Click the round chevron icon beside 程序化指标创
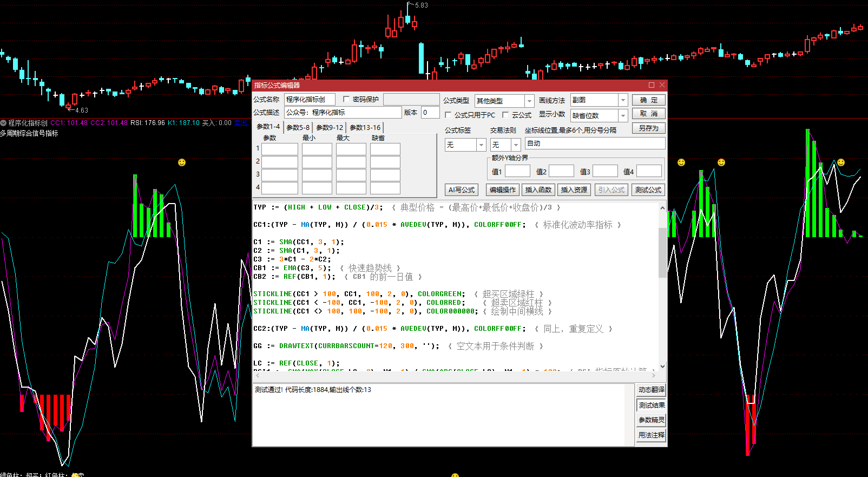The width and height of the screenshot is (868, 477). pyautogui.click(x=3, y=123)
